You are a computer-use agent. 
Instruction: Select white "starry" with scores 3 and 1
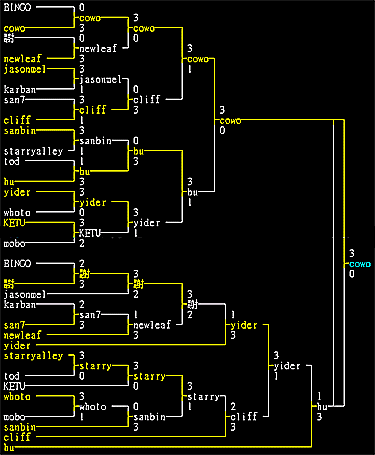pos(203,397)
